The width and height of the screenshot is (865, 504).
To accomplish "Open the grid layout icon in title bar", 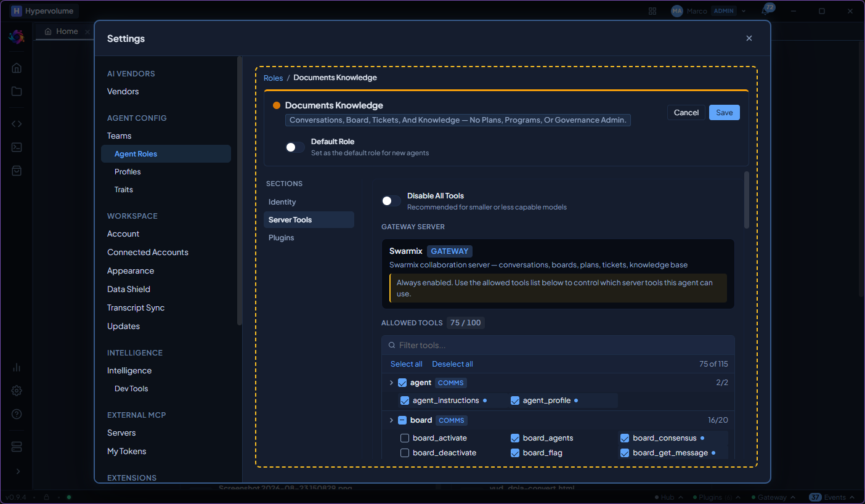I will [652, 11].
